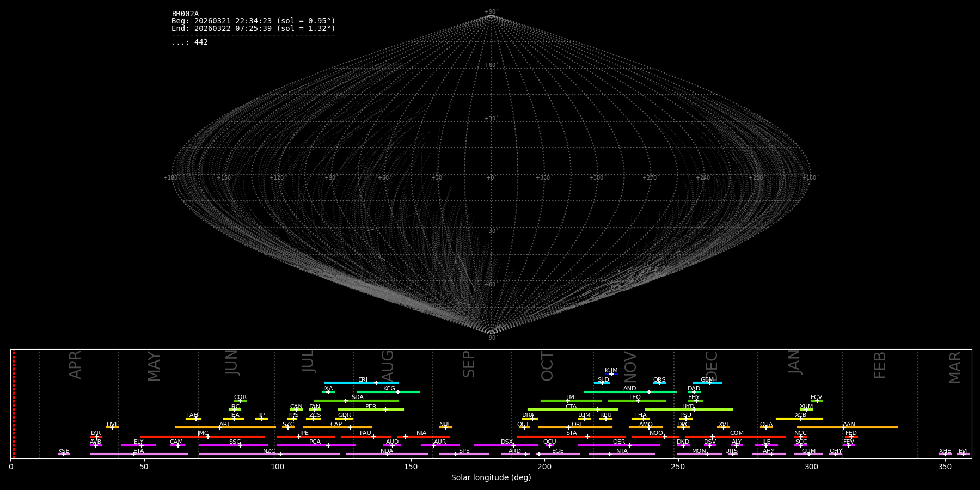Click the PCA shower label

[315, 442]
